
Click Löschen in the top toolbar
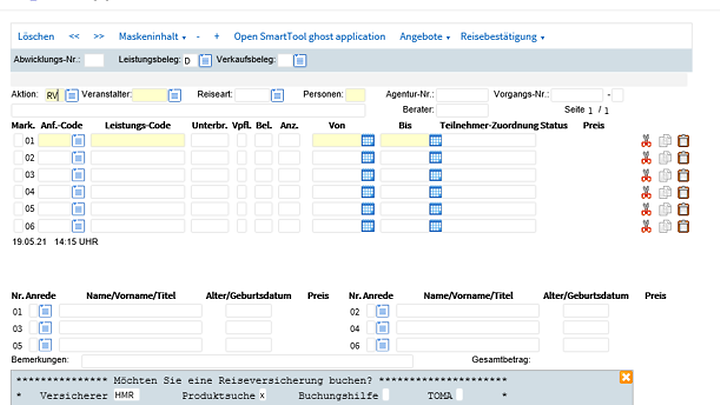[36, 37]
